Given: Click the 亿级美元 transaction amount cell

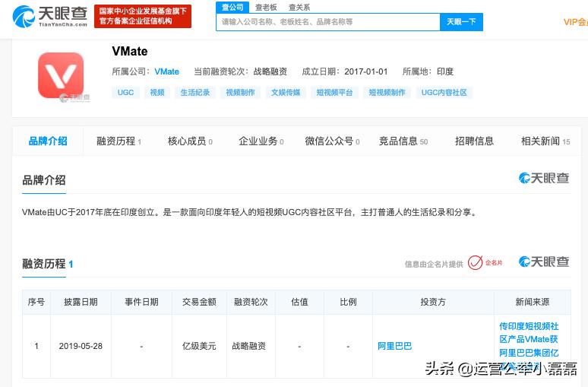Looking at the screenshot, I should click(199, 346).
